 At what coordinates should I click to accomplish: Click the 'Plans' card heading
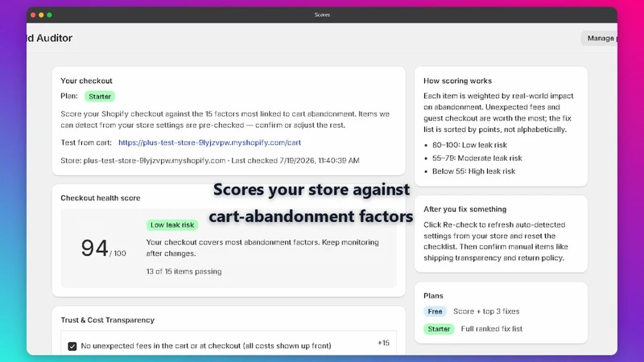click(x=433, y=296)
